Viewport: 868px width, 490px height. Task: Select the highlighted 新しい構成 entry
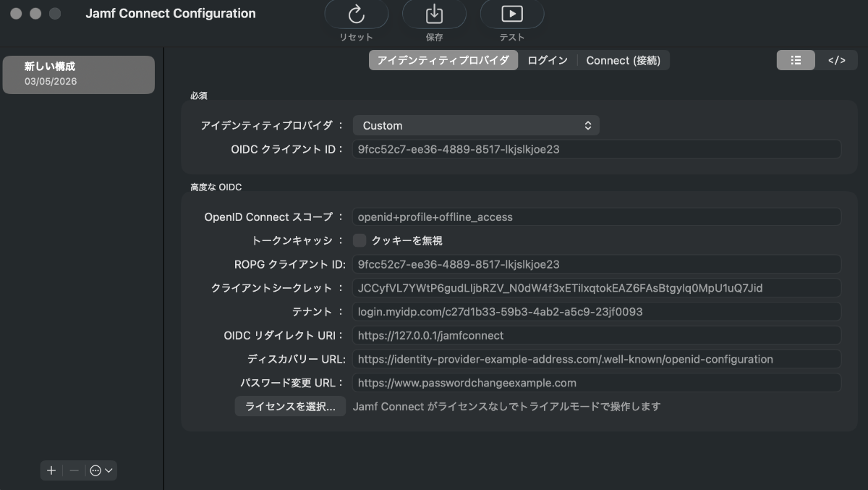(x=78, y=74)
